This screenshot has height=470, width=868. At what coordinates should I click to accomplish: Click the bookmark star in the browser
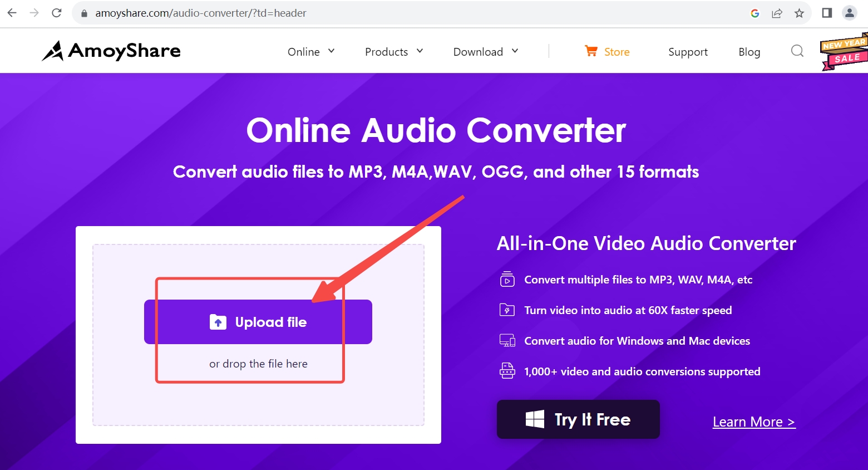click(x=800, y=12)
